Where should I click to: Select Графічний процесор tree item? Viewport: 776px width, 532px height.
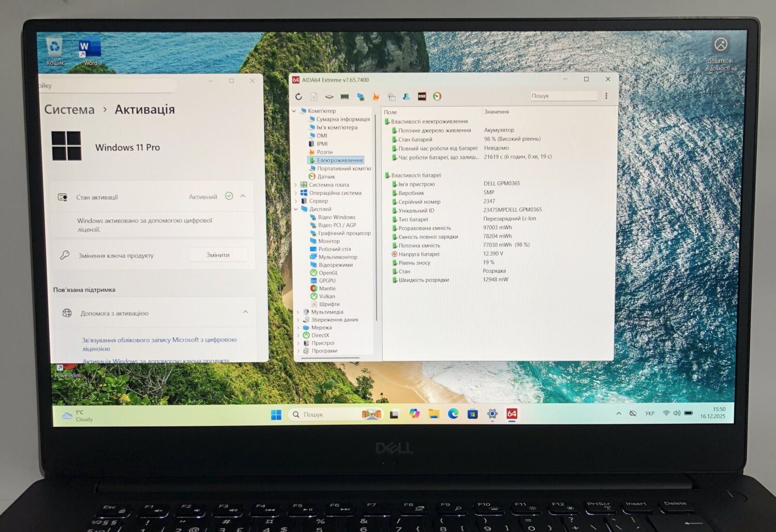(x=344, y=233)
